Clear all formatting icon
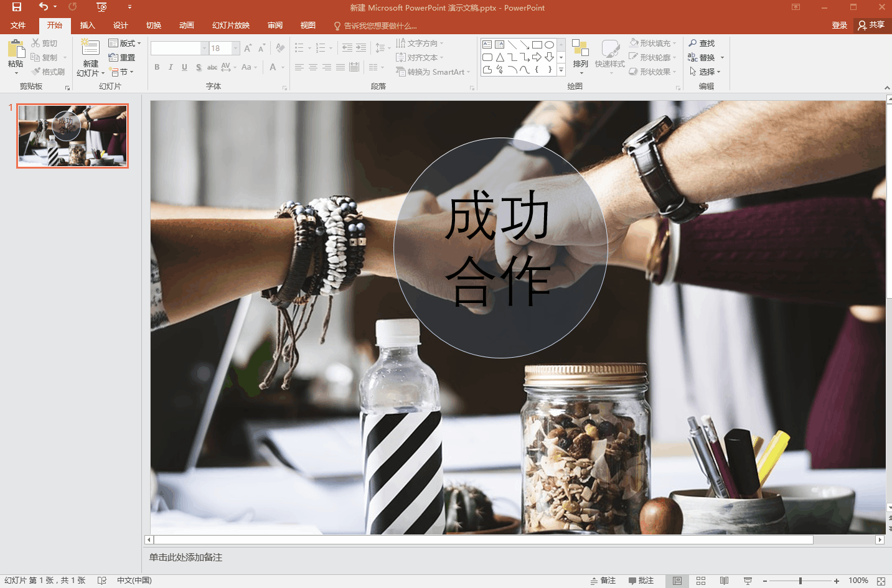The height and width of the screenshot is (588, 892). coord(280,48)
